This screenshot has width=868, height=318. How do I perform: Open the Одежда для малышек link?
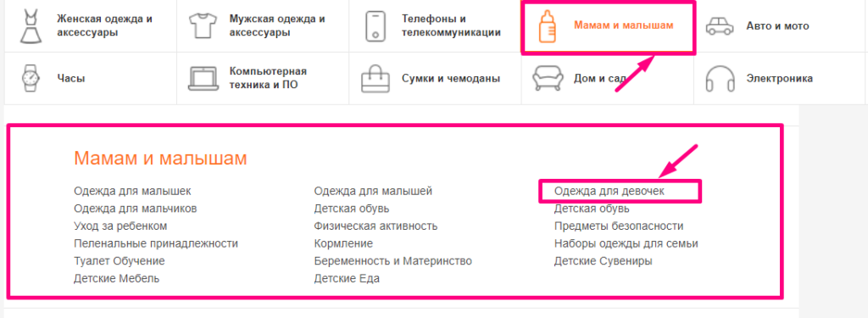pyautogui.click(x=132, y=191)
